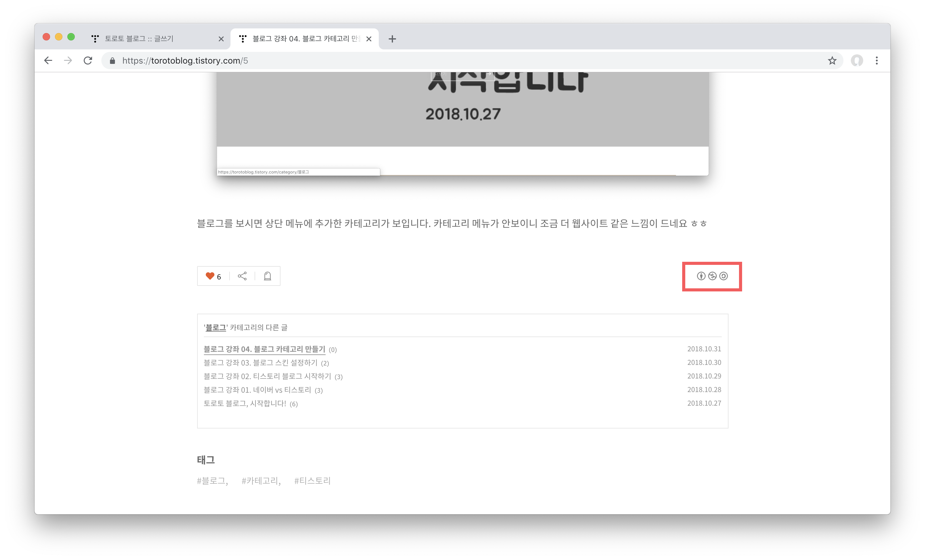Open the Chrome profile avatar
Screen dimensions: 925x560
[857, 61]
